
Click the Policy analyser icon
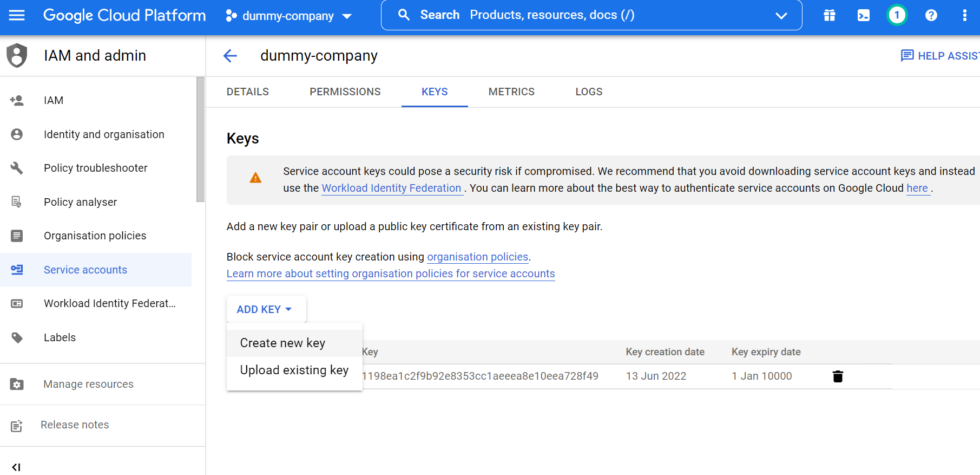pyautogui.click(x=17, y=202)
